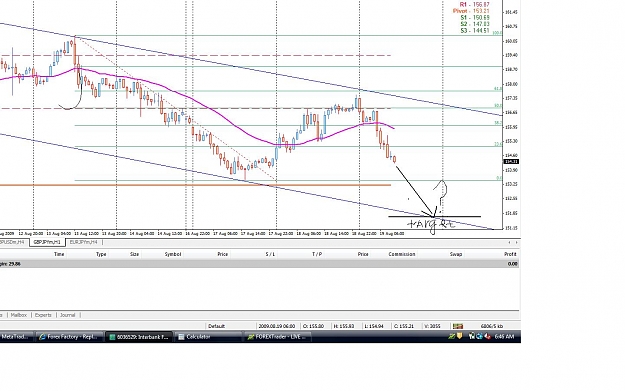This screenshot has width=625, height=391.
Task: Click the 153.25 price scale label
Action: pyautogui.click(x=511, y=184)
